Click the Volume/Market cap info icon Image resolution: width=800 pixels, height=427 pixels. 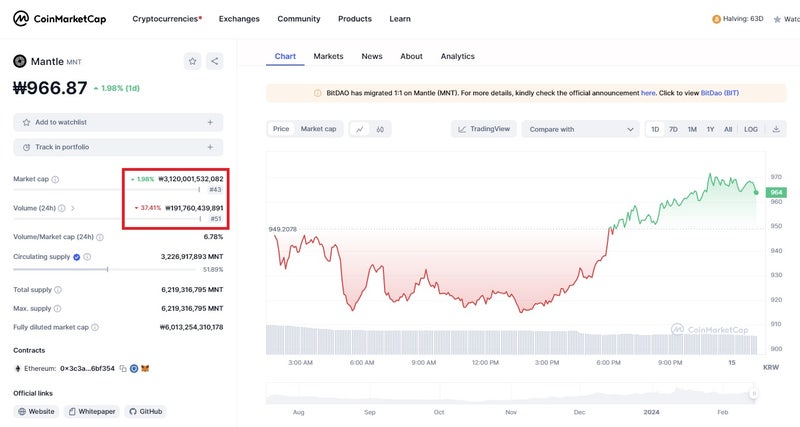pyautogui.click(x=100, y=237)
